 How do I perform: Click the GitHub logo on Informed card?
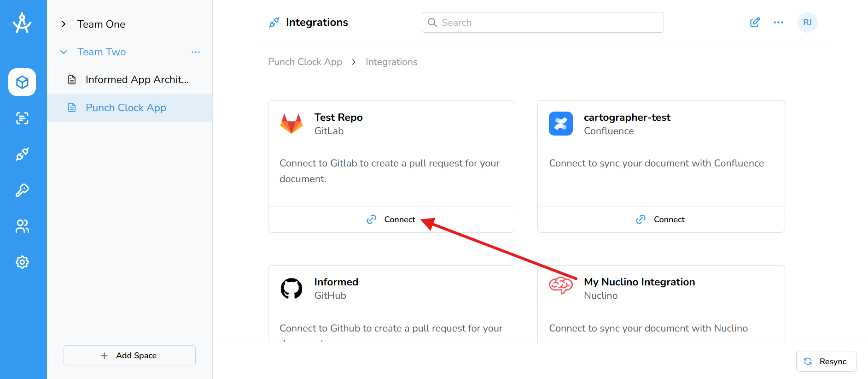coord(291,289)
